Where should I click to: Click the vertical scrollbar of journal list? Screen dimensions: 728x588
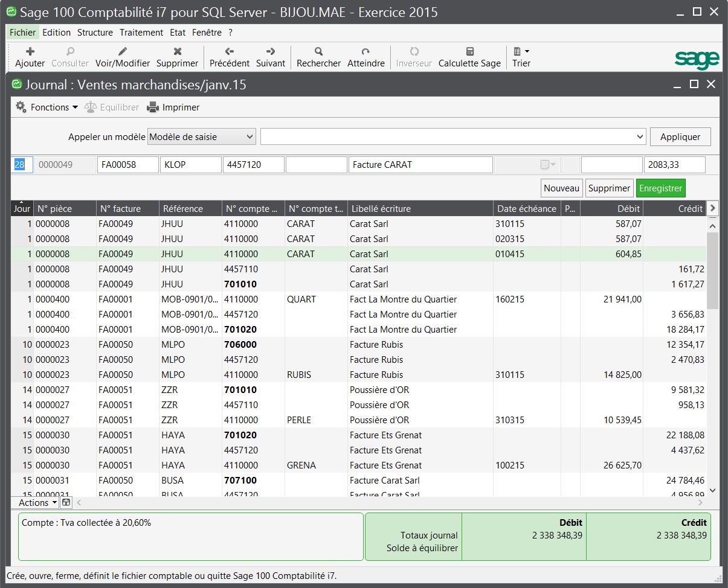coord(712,272)
